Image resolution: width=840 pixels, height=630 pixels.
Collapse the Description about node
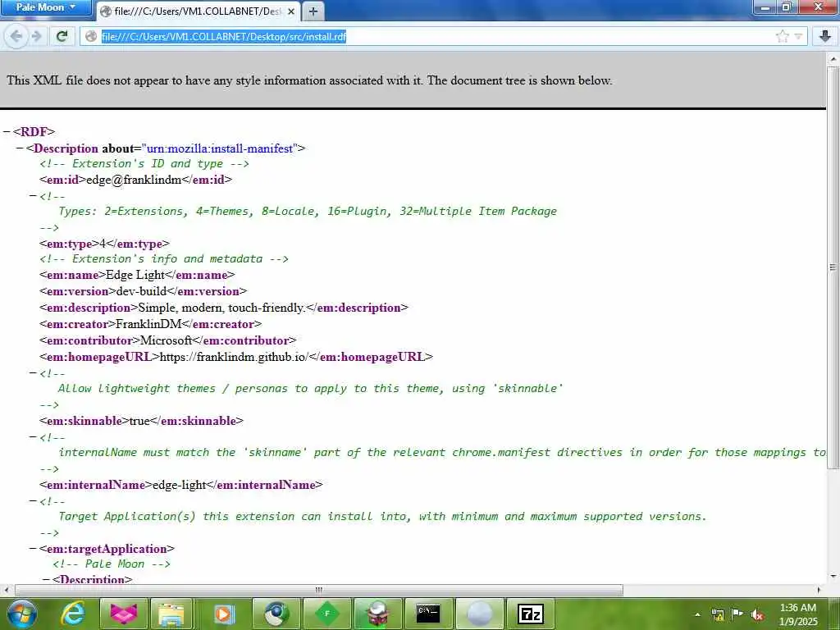(20, 148)
